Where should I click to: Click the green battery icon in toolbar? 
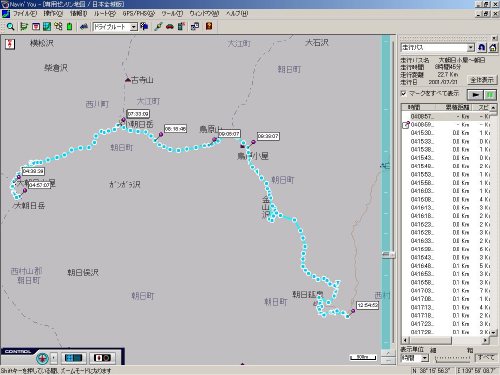click(70, 27)
